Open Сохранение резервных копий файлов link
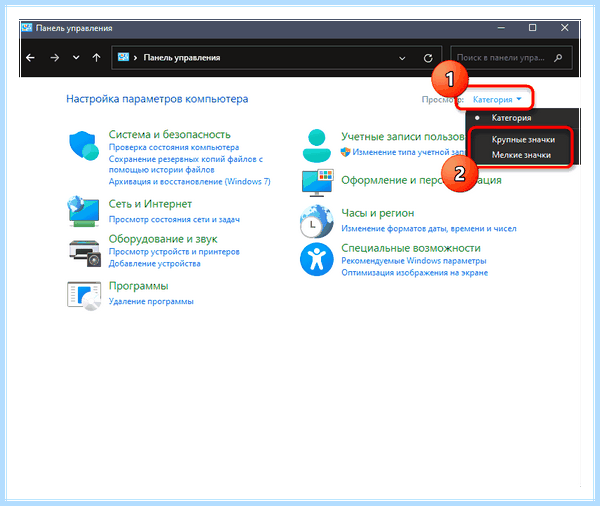600x506 pixels. (x=186, y=164)
